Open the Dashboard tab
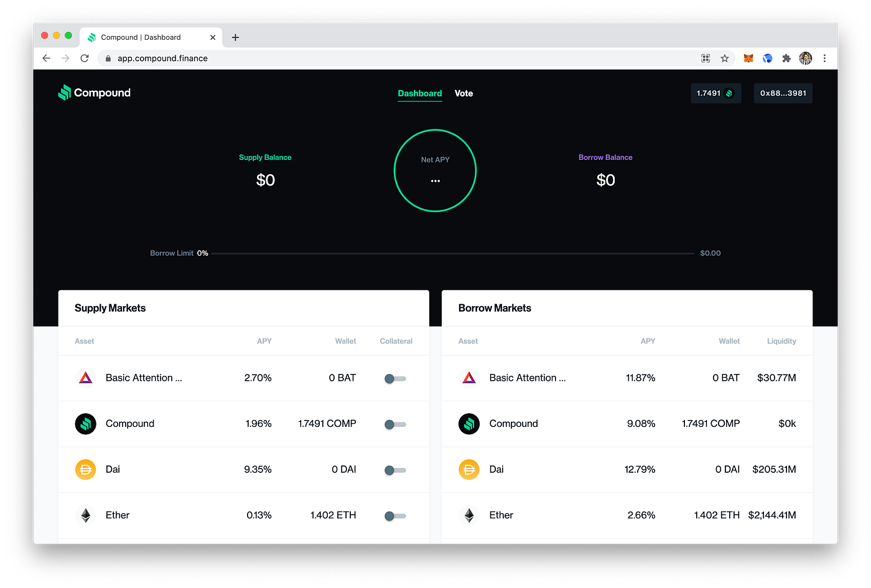The height and width of the screenshot is (588, 871). point(420,93)
